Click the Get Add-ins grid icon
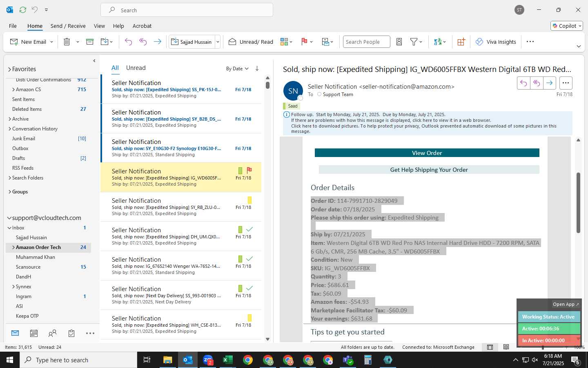 [x=461, y=42]
